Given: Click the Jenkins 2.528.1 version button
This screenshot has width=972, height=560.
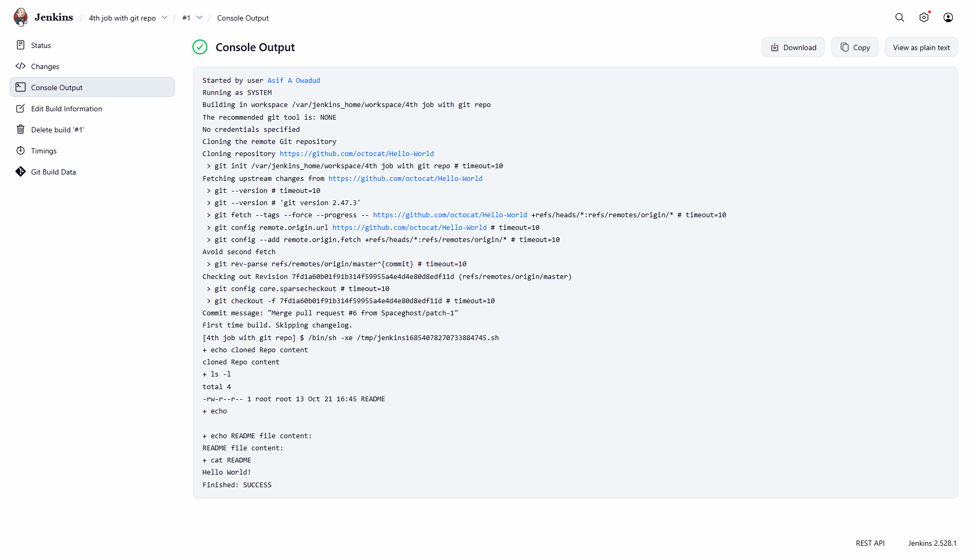Looking at the screenshot, I should click(932, 543).
